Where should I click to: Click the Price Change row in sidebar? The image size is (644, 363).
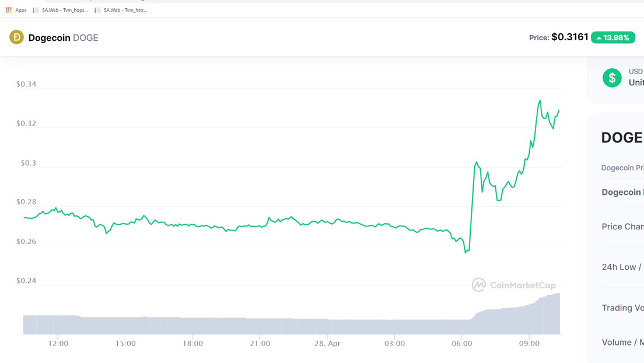[x=622, y=226]
